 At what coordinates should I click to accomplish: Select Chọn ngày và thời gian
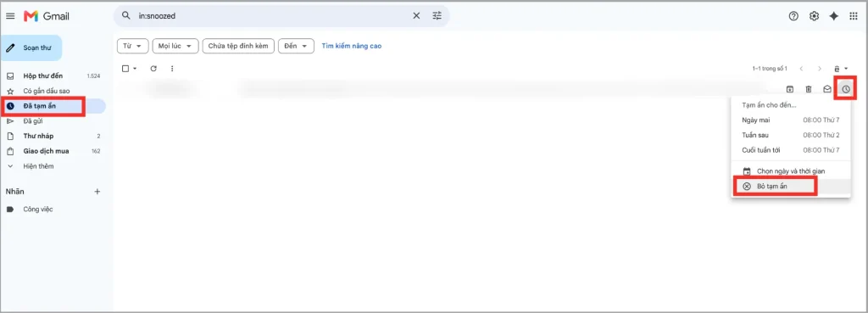pos(791,171)
